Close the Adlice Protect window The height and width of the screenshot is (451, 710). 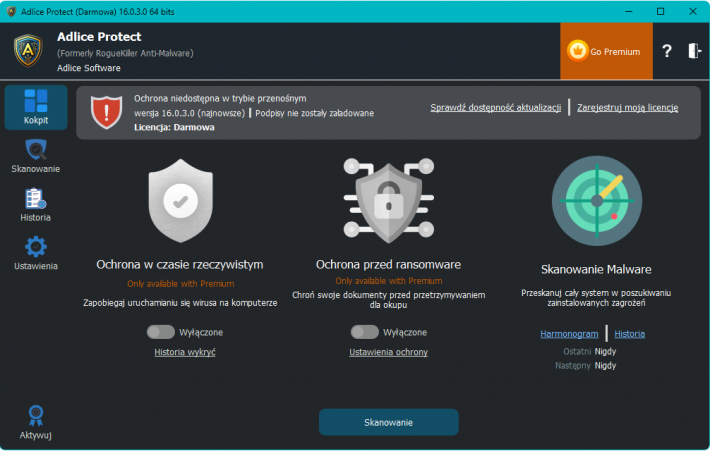693,11
